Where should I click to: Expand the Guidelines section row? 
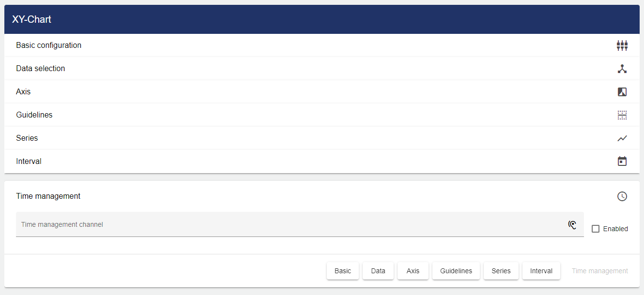click(x=34, y=115)
